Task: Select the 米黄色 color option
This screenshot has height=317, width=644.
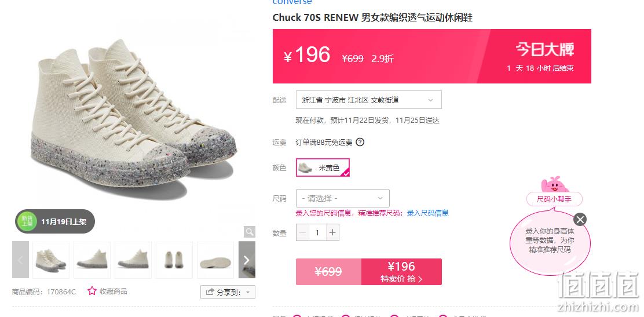Action: (323, 167)
